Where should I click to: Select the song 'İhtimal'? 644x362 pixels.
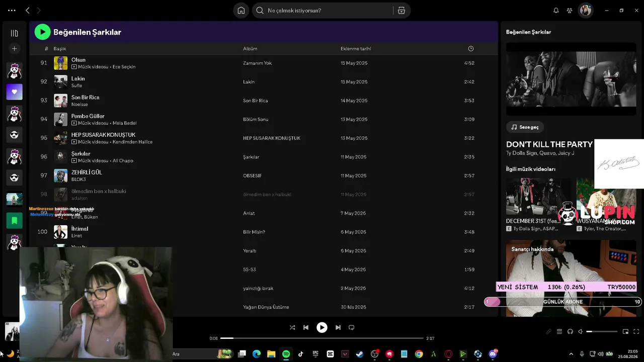79,229
